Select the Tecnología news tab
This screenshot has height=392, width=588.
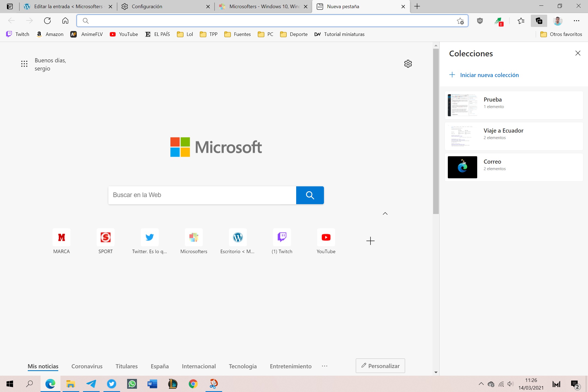tap(243, 366)
